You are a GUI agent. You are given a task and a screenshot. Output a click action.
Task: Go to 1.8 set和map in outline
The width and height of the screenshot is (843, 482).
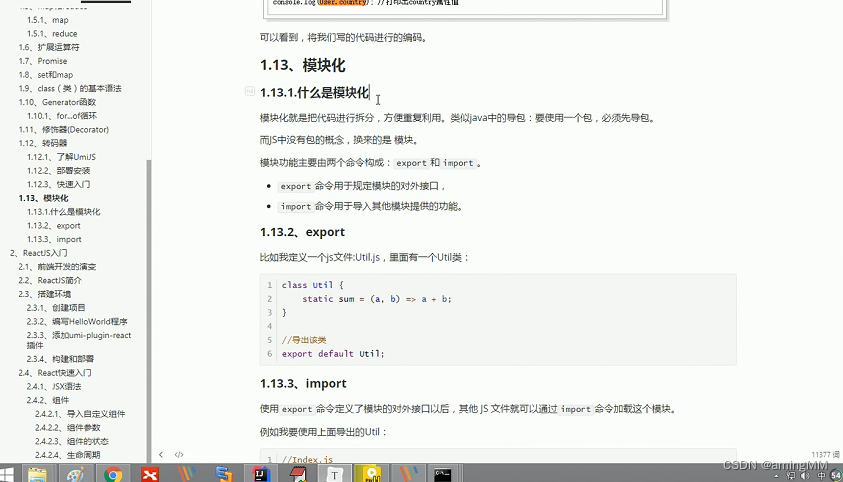pos(46,75)
